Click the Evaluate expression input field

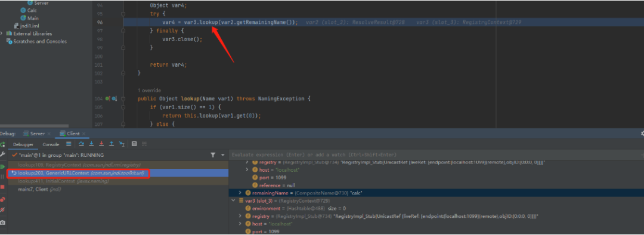[435, 155]
